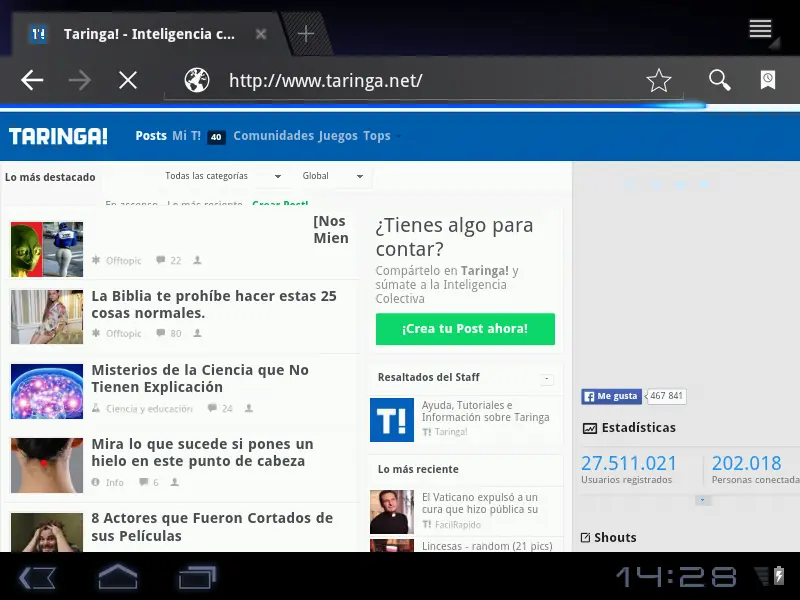The image size is (800, 600).
Task: Click the battery status icon
Action: 779,577
